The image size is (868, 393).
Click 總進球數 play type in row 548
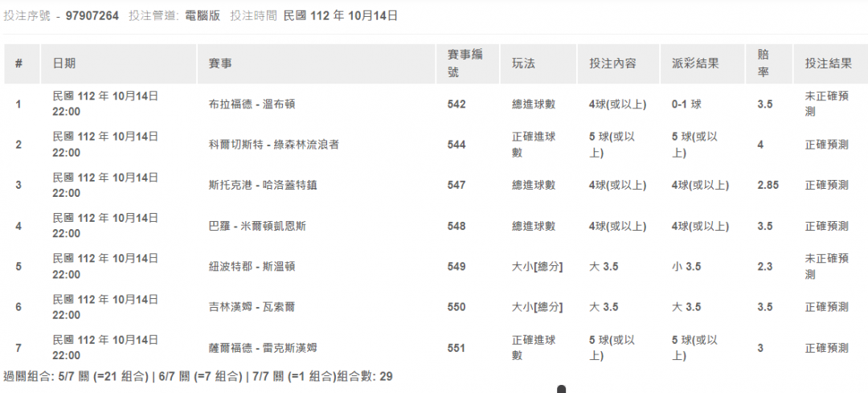(534, 226)
